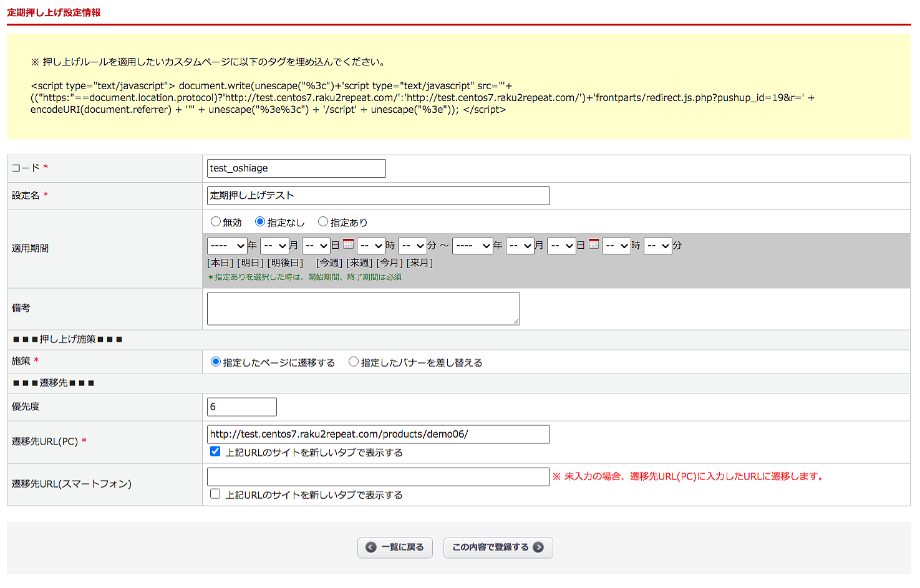
Task: Click the smartphone 遷移先URL input field
Action: pyautogui.click(x=378, y=477)
